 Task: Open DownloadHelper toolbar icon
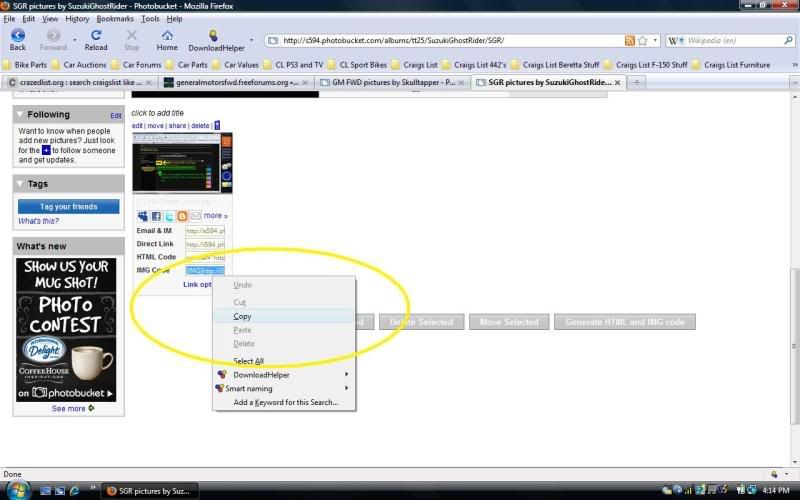(x=213, y=36)
